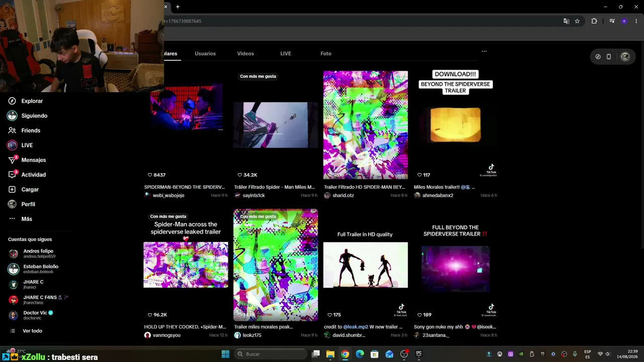Click the phone app icon in top-right pill

[x=609, y=57]
